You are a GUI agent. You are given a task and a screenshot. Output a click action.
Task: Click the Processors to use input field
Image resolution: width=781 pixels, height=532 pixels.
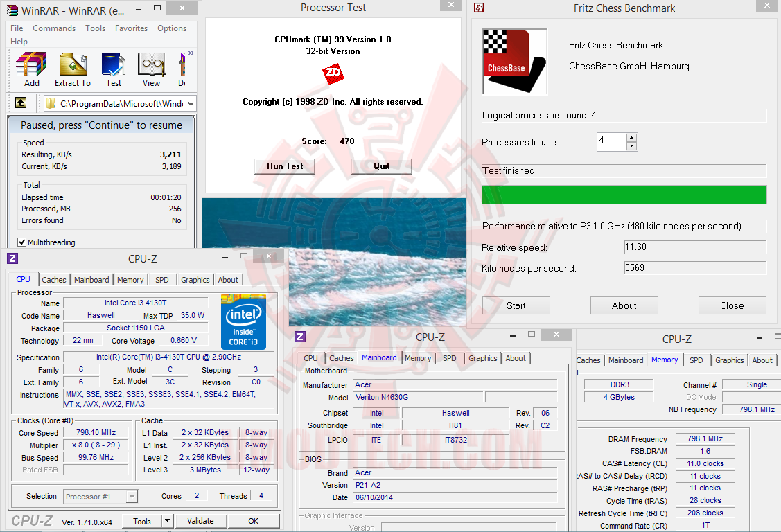tap(612, 142)
